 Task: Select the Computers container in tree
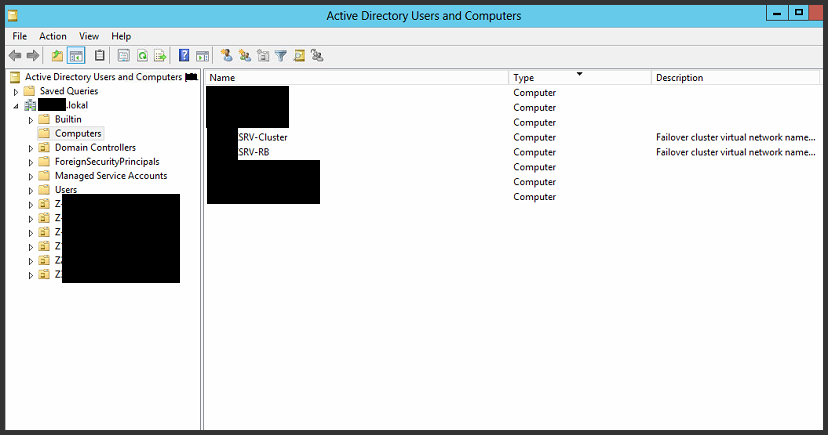coord(78,134)
